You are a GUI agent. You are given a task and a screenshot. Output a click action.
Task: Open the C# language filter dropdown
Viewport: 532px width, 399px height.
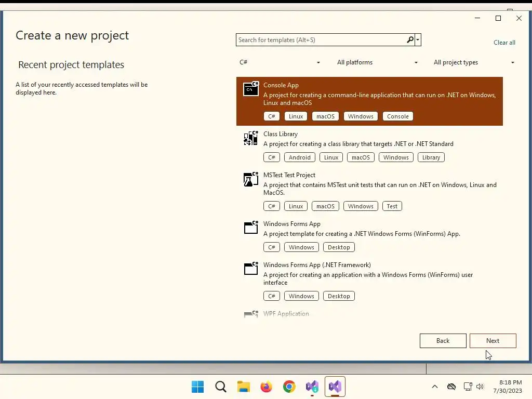coord(279,62)
